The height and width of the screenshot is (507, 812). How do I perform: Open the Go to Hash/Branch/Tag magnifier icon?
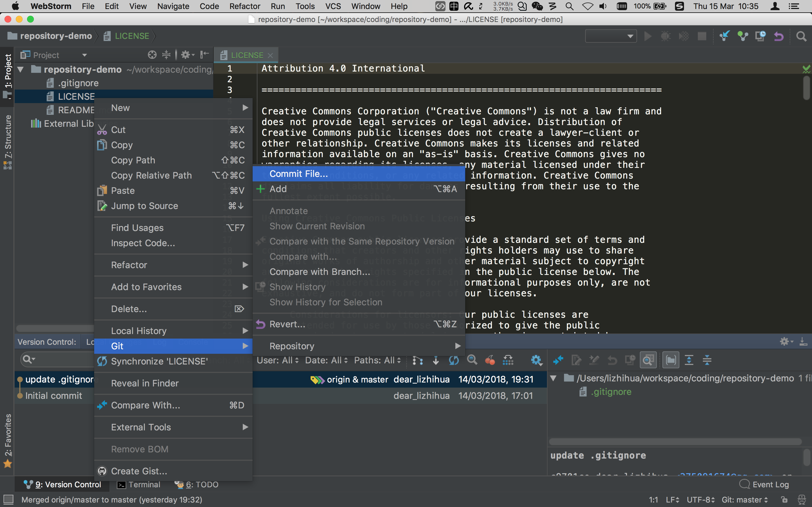click(x=472, y=360)
